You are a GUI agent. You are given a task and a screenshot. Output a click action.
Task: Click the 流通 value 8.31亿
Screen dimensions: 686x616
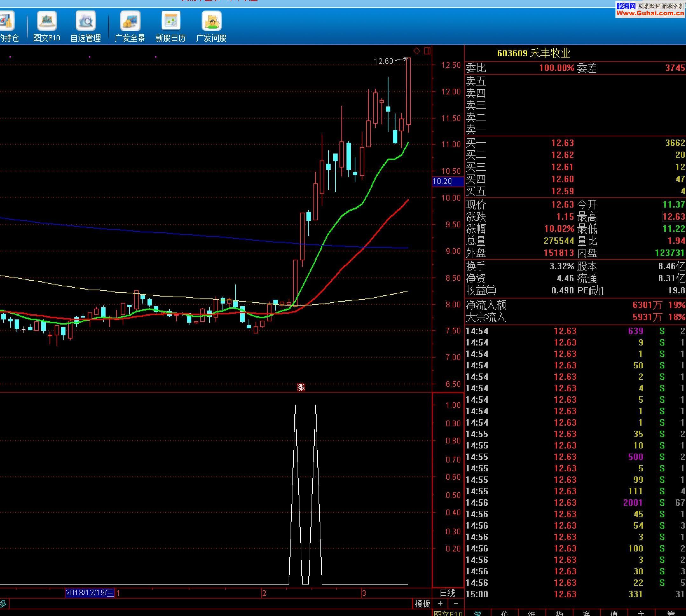click(671, 278)
